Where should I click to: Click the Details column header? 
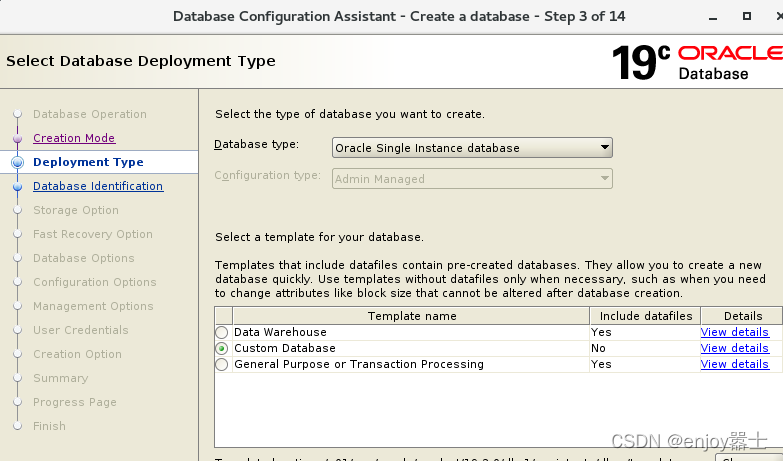pyautogui.click(x=742, y=316)
